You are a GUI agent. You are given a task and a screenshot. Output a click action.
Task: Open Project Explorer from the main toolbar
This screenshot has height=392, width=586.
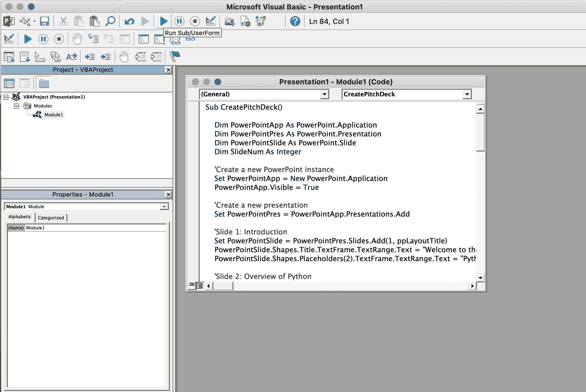pos(229,21)
